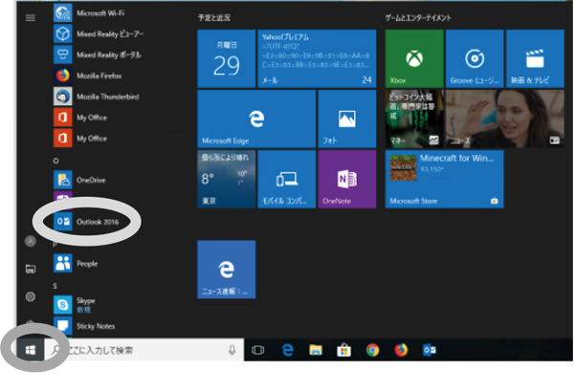Expand the Start hamburger menu
Viewport: 574px width, 392px height.
(31, 17)
